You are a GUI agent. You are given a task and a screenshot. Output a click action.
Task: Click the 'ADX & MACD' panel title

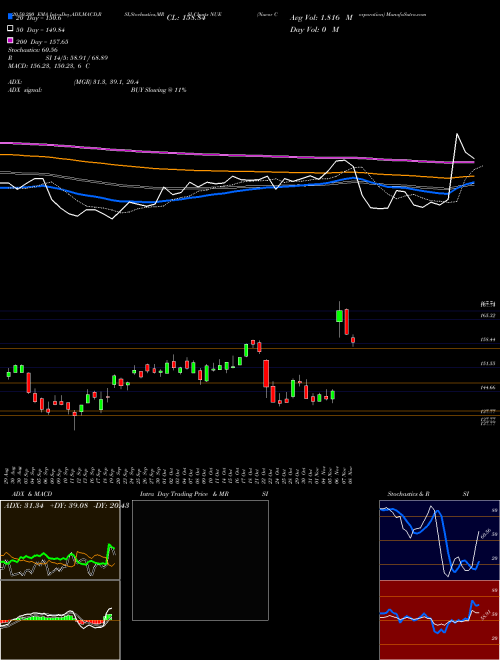tap(32, 494)
